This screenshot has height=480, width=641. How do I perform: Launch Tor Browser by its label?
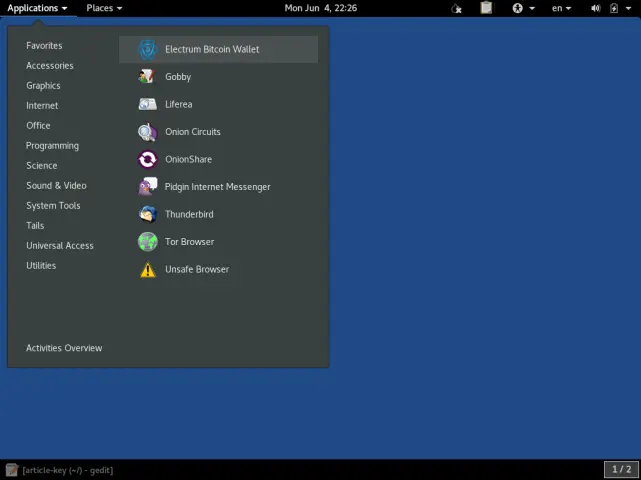click(x=190, y=242)
